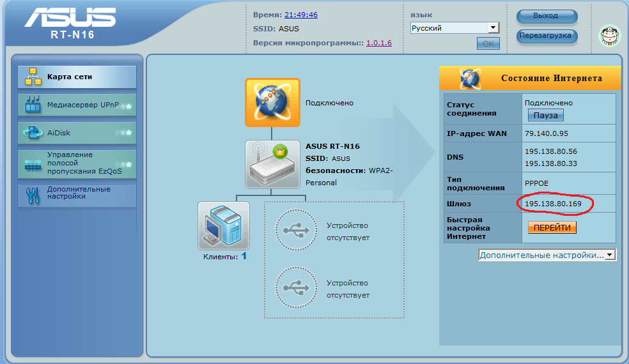This screenshot has height=364, width=629.
Task: Select the ASUS RT-N16 router icon
Action: (272, 164)
